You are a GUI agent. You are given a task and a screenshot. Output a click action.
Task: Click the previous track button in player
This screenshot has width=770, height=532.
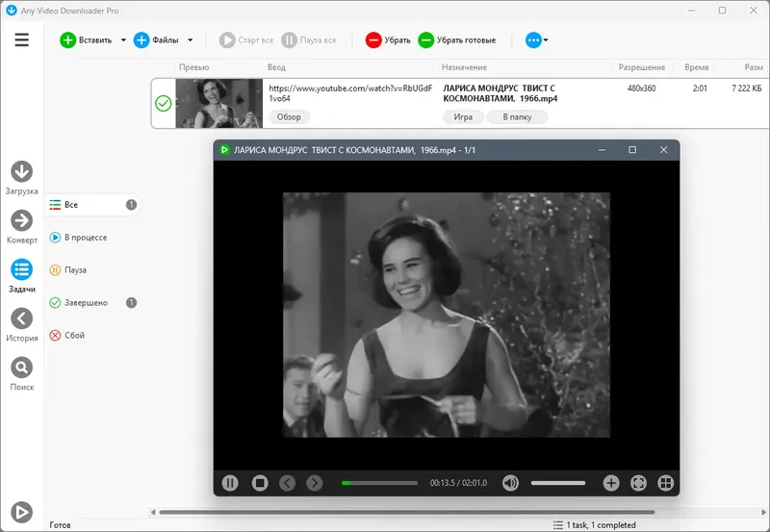coord(287,483)
